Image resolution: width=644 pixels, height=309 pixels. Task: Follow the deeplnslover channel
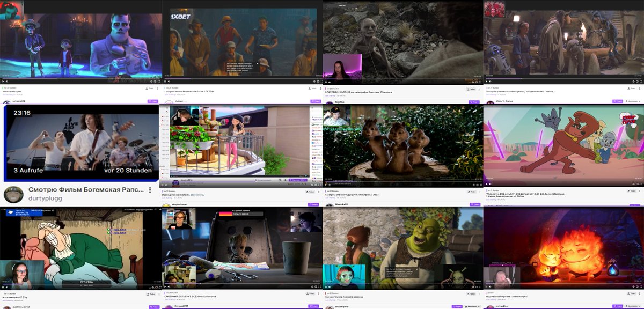pyautogui.click(x=313, y=204)
